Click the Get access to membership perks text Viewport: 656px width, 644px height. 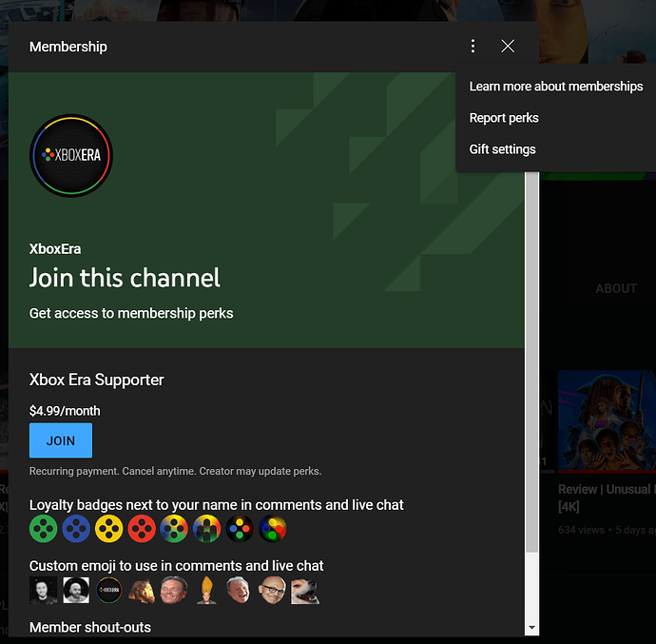pyautogui.click(x=131, y=313)
